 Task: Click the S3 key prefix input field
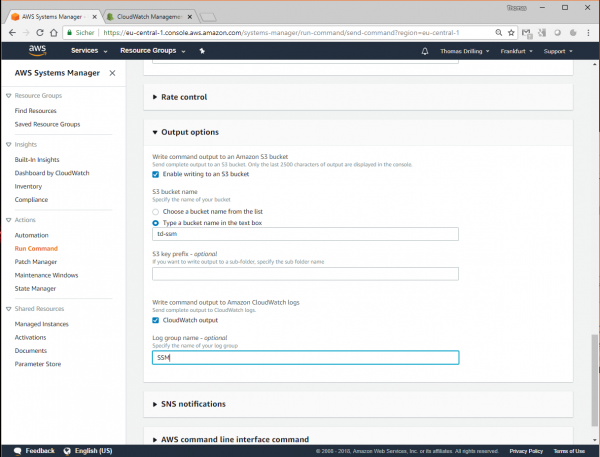(x=305, y=274)
